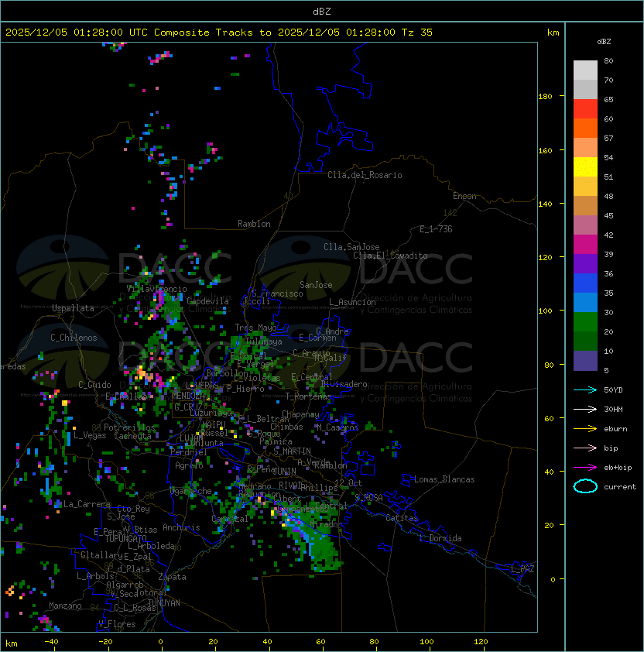Screen dimensions: 644x652
Task: Click the 'TUNUYAN' map label
Action: point(164,603)
